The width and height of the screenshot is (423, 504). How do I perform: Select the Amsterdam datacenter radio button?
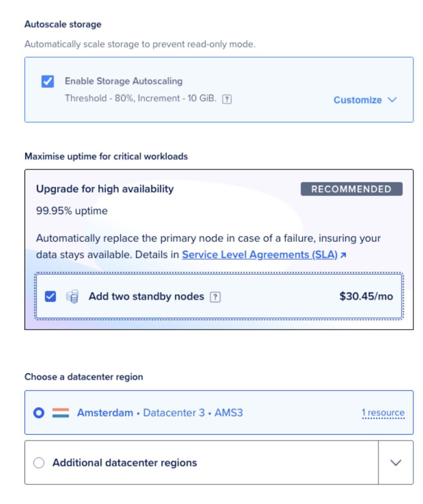coord(39,413)
